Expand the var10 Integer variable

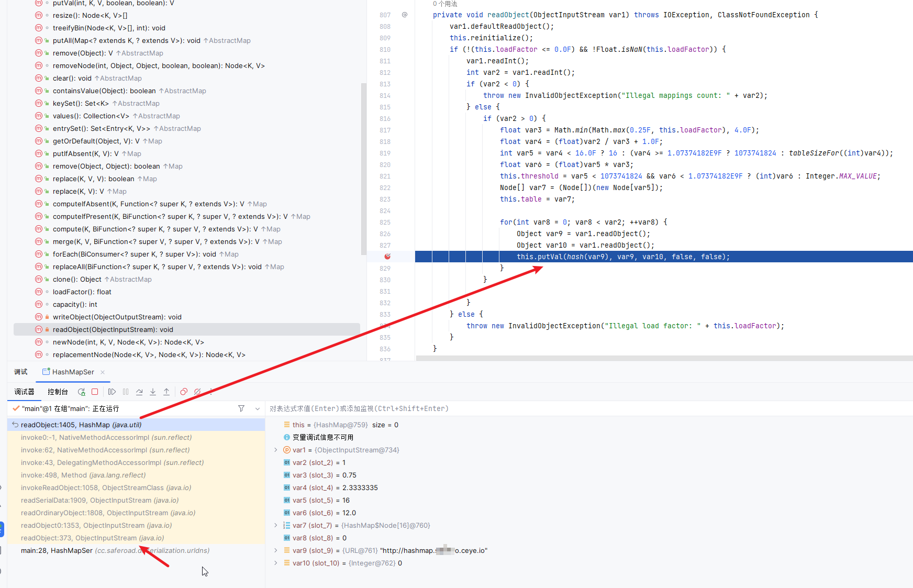pyautogui.click(x=276, y=563)
